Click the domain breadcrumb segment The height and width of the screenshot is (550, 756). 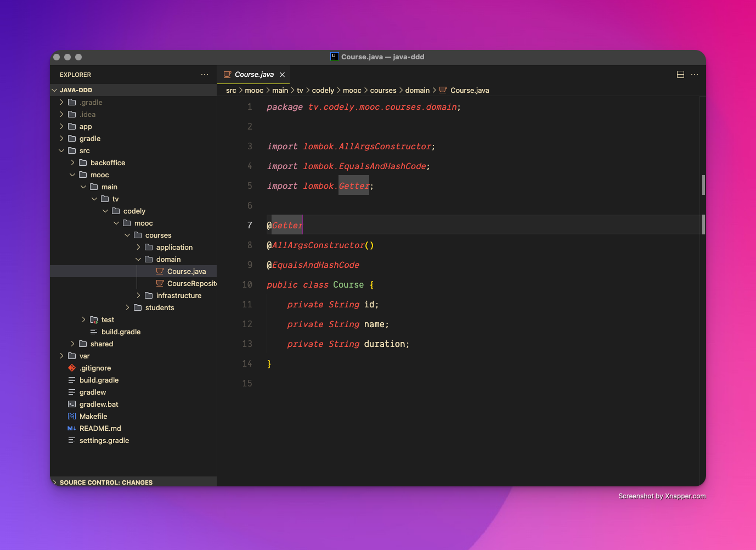click(417, 90)
